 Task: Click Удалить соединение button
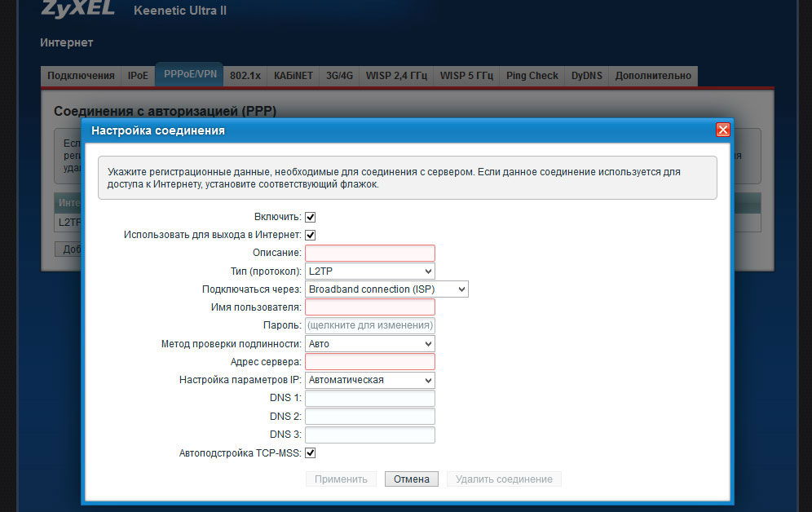pos(504,479)
